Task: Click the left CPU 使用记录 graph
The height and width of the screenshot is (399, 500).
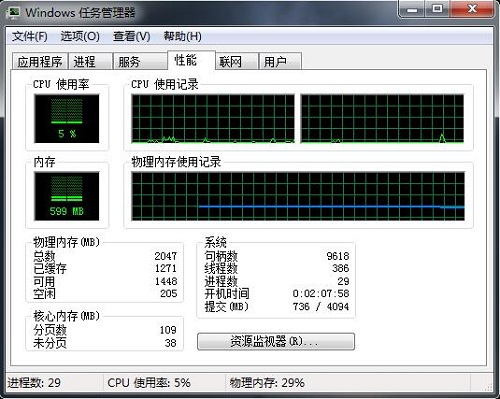Action: click(213, 119)
